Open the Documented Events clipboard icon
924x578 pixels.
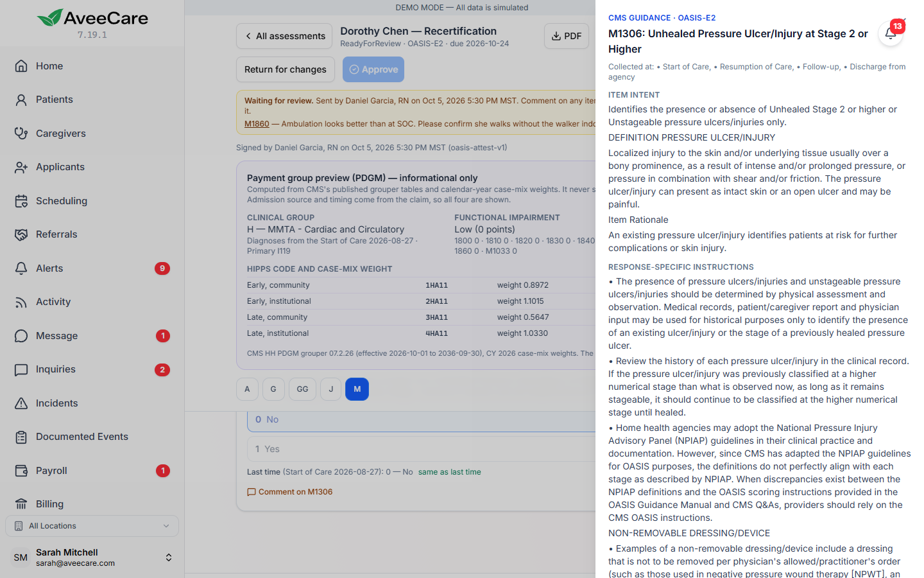[x=21, y=437]
